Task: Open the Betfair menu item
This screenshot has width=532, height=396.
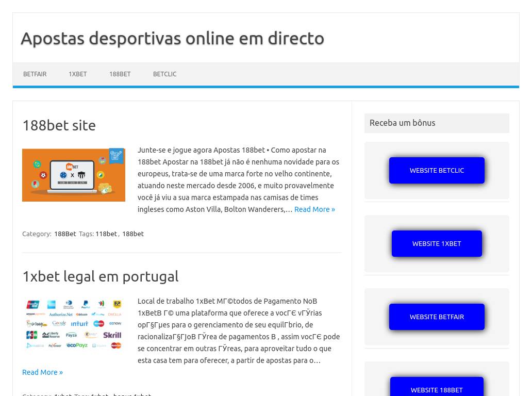Action: point(35,74)
